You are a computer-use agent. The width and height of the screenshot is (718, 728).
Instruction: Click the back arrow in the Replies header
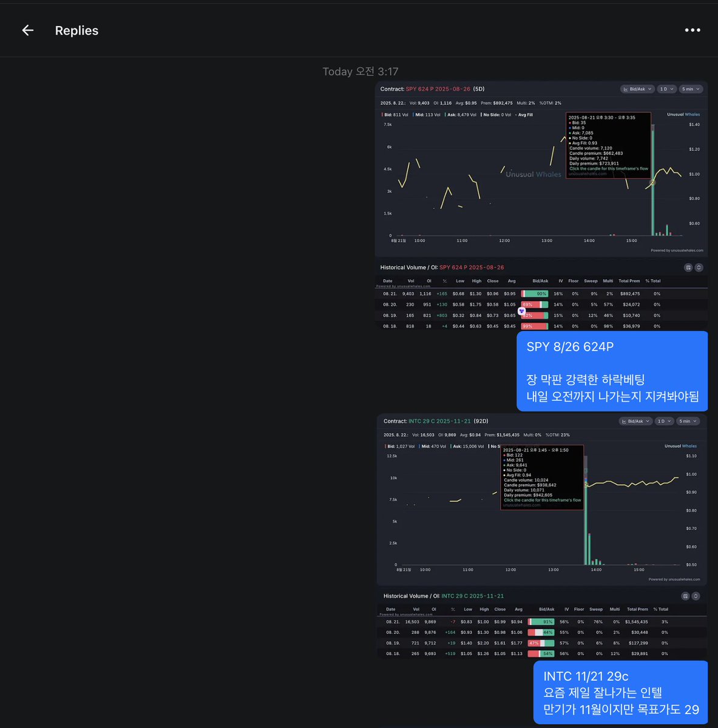click(x=27, y=30)
